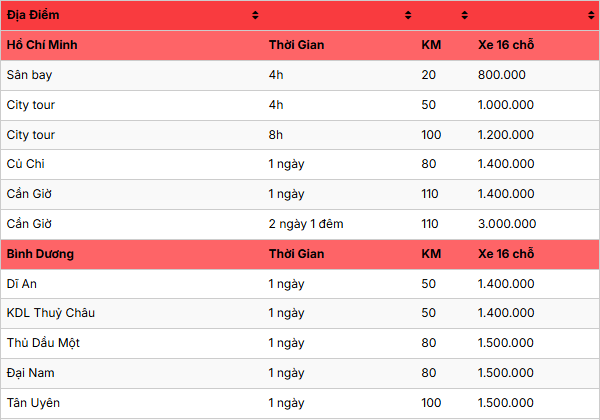The height and width of the screenshot is (420, 600).
Task: Select the Hồ Chí Minh group header
Action: tap(42, 45)
